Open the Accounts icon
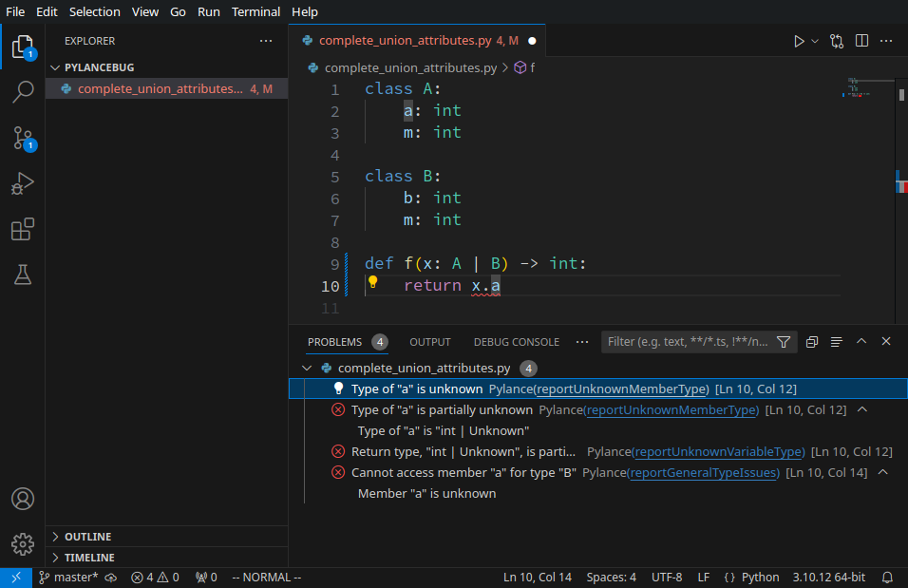The image size is (908, 588). coord(23,499)
